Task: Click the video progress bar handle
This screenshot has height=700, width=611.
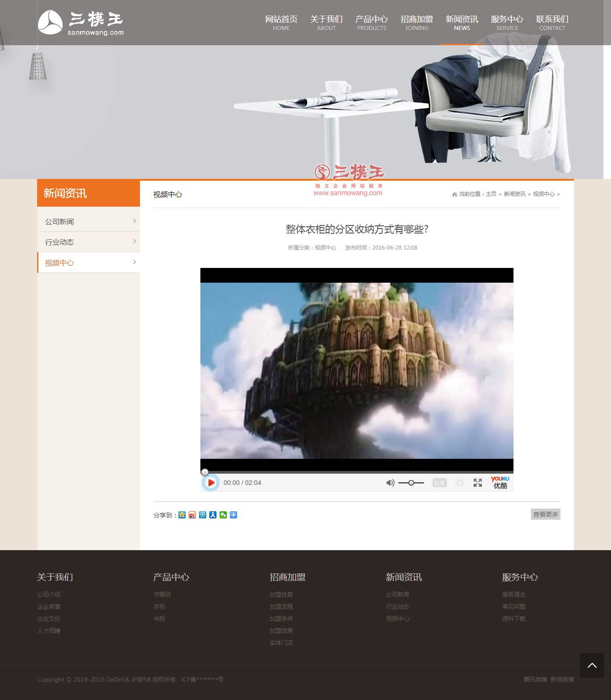Action: coord(205,472)
